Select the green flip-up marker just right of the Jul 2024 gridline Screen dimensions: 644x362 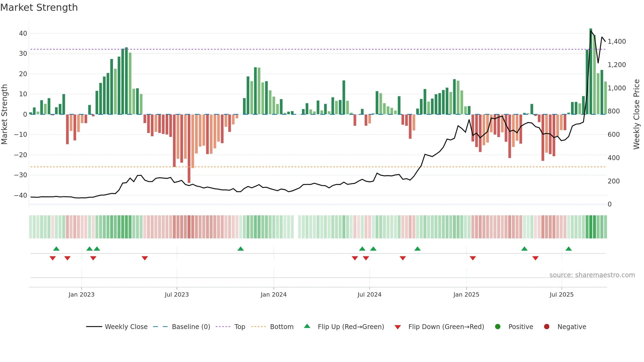[373, 249]
